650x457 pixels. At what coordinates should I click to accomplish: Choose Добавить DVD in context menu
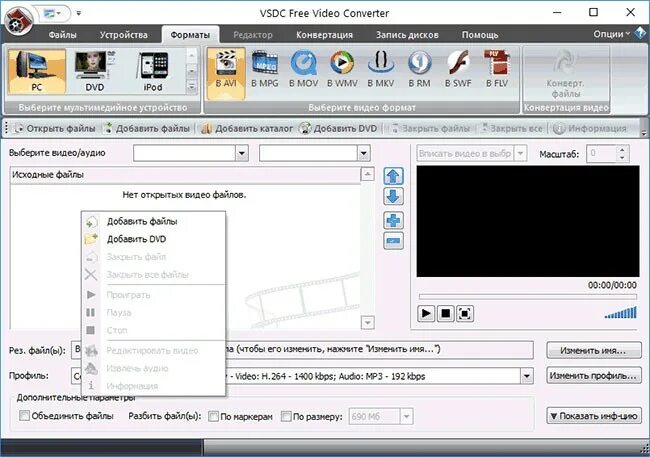[x=153, y=239]
